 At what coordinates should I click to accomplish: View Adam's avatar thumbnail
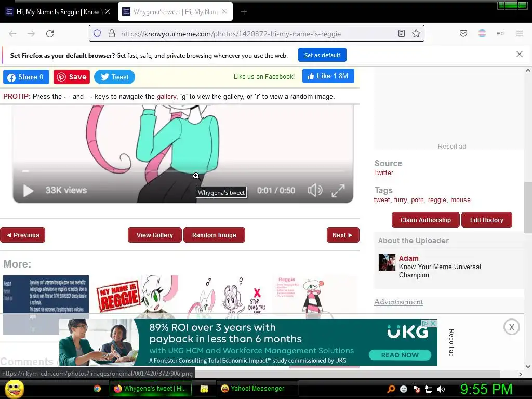tap(387, 262)
